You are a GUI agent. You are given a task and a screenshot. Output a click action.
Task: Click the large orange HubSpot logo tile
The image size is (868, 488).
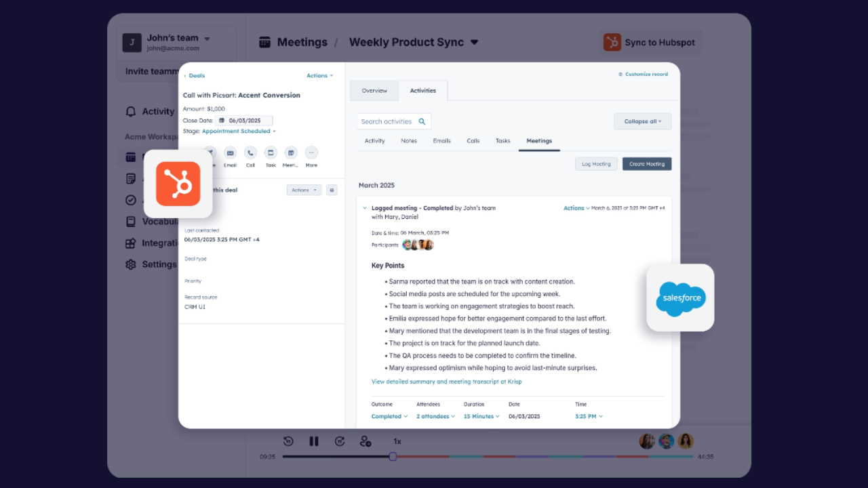coord(178,184)
